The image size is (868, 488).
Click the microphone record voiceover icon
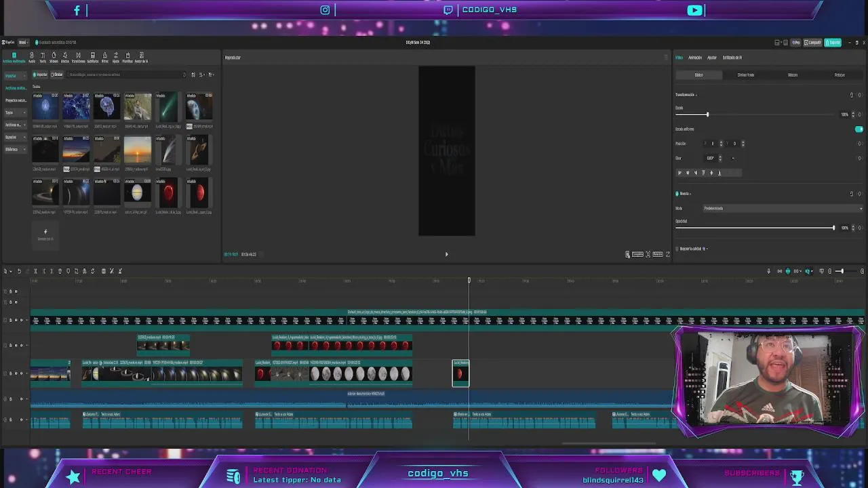(768, 271)
